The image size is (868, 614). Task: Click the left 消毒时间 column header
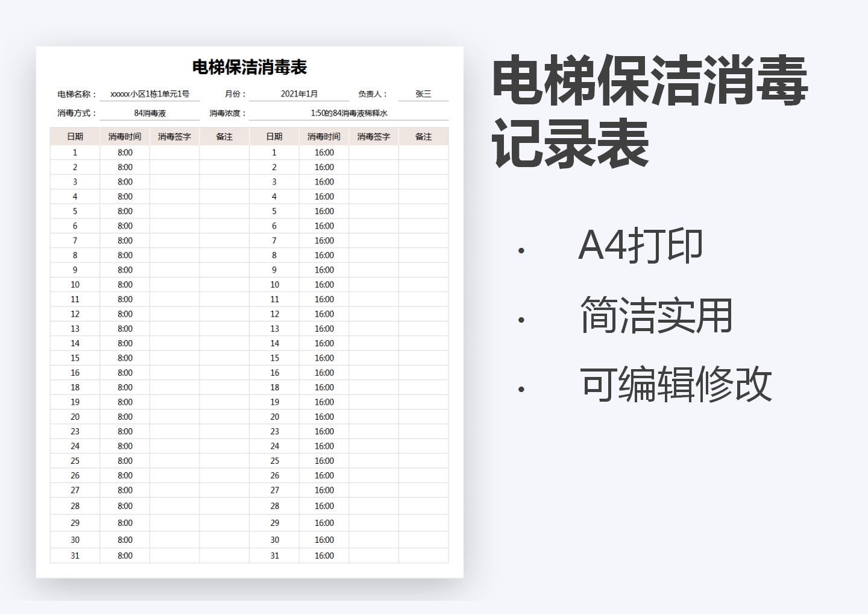125,136
